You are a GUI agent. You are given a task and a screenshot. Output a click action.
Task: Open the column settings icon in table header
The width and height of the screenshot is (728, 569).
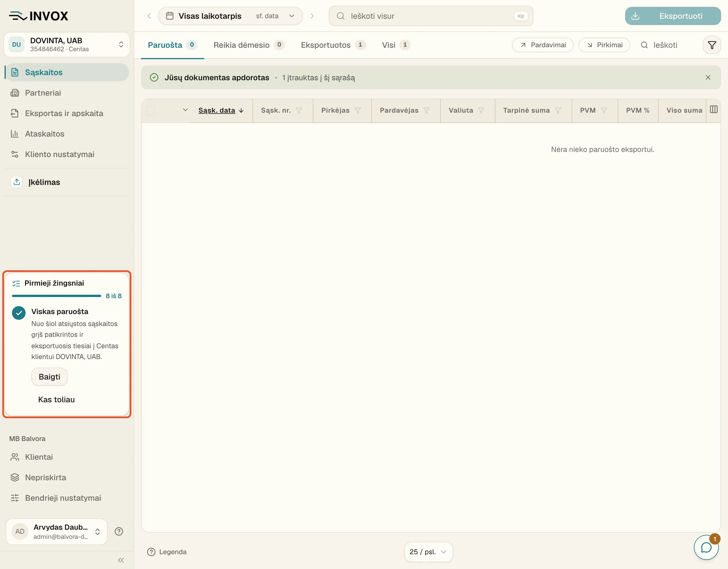tap(714, 110)
